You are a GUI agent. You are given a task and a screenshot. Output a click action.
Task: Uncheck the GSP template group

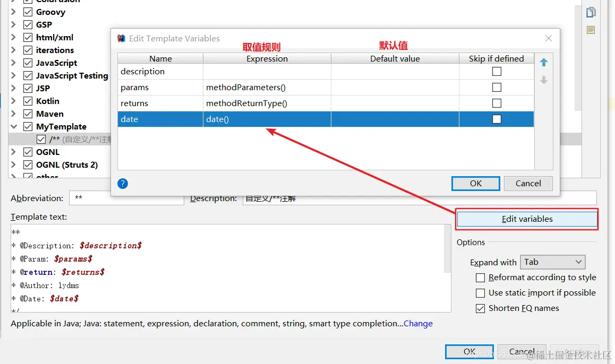click(x=28, y=25)
